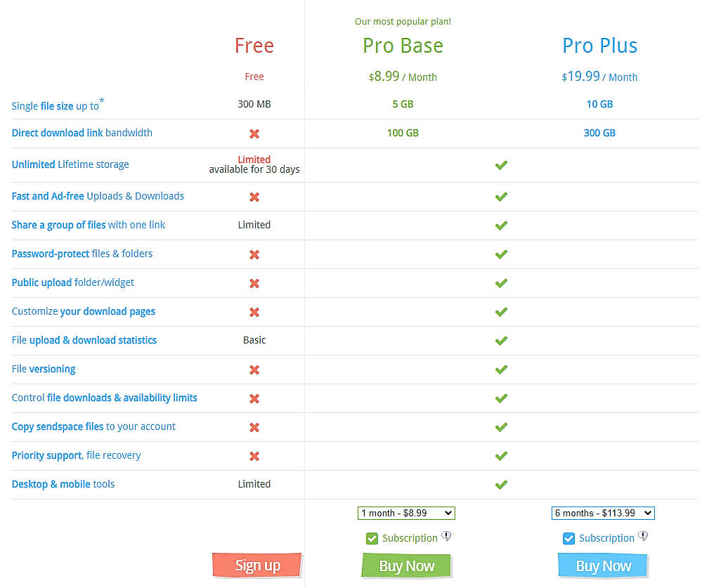
Task: Open the Pro Plus 6 months dropdown
Action: [x=603, y=513]
